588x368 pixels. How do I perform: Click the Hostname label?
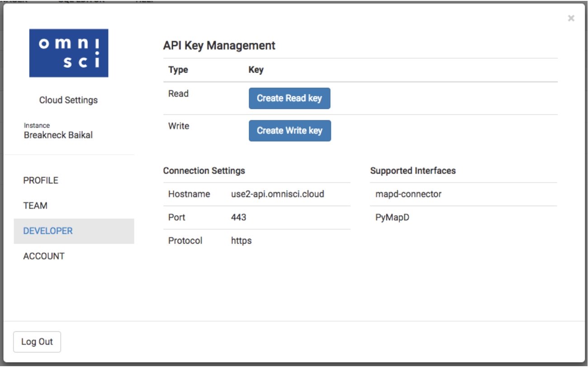click(189, 194)
